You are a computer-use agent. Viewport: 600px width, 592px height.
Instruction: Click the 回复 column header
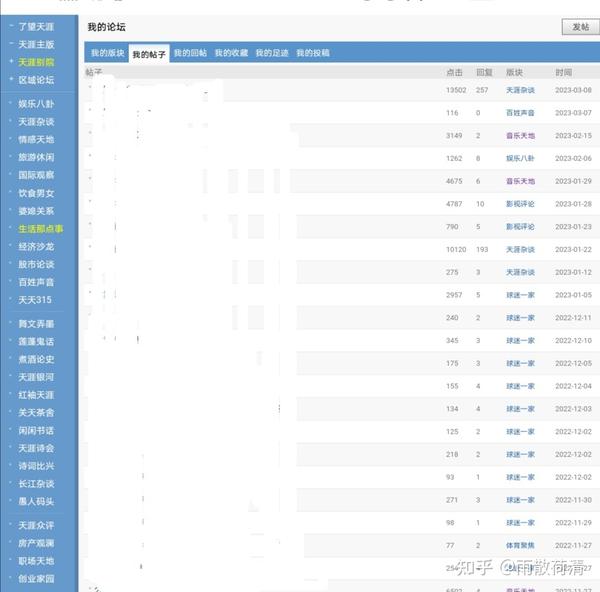click(484, 72)
